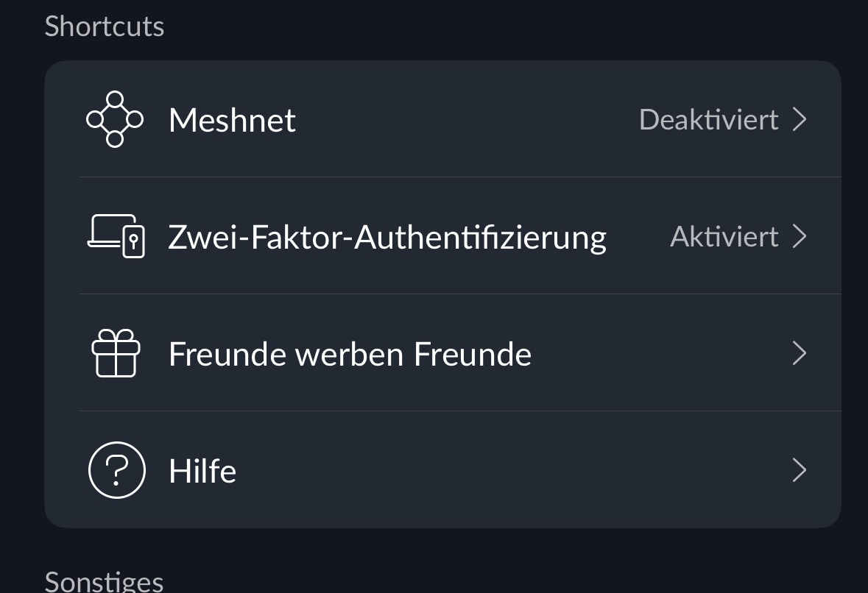Image resolution: width=868 pixels, height=593 pixels.
Task: Click the Meshnet network nodes icon
Action: coord(115,119)
